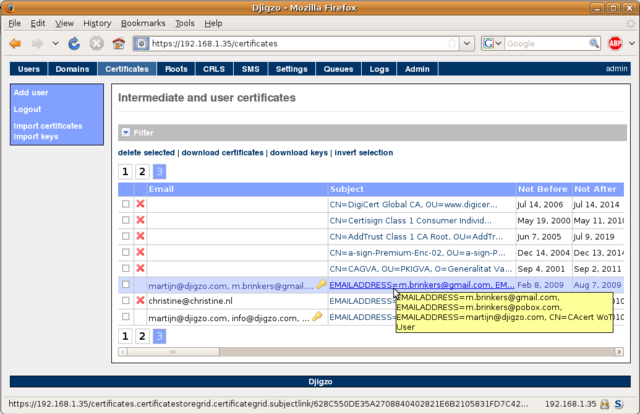Select the checkbox for the christine@christine.nl row

point(126,300)
